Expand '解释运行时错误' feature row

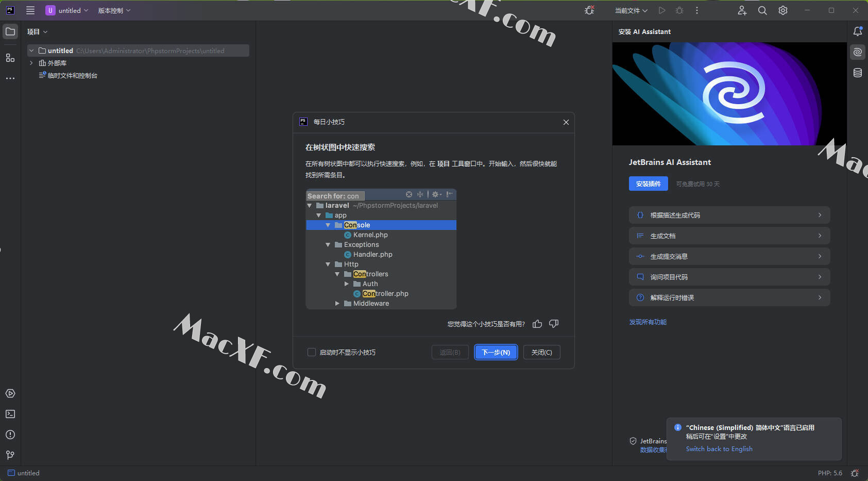tap(729, 297)
